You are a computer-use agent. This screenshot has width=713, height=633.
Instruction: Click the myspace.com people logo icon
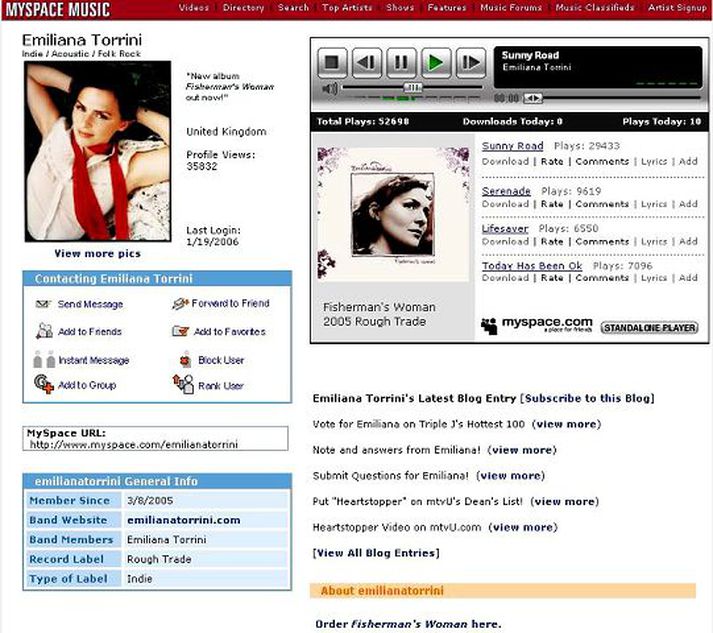pos(489,326)
